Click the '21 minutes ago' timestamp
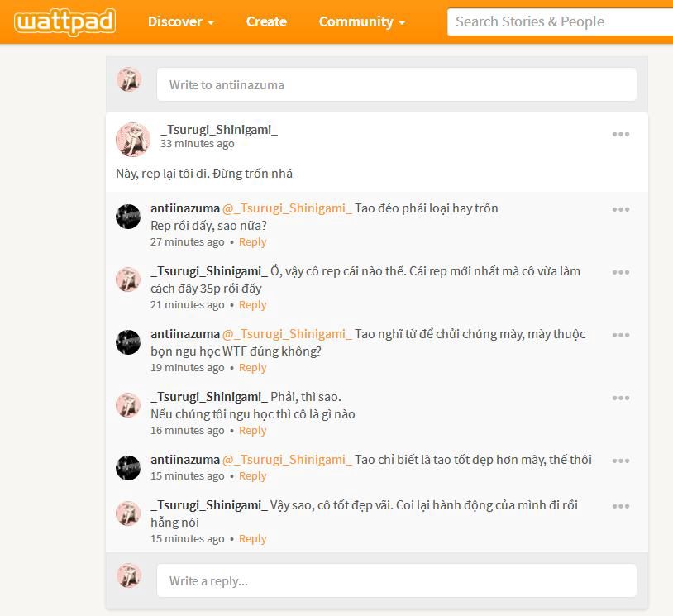Image resolution: width=673 pixels, height=616 pixels. pos(187,305)
